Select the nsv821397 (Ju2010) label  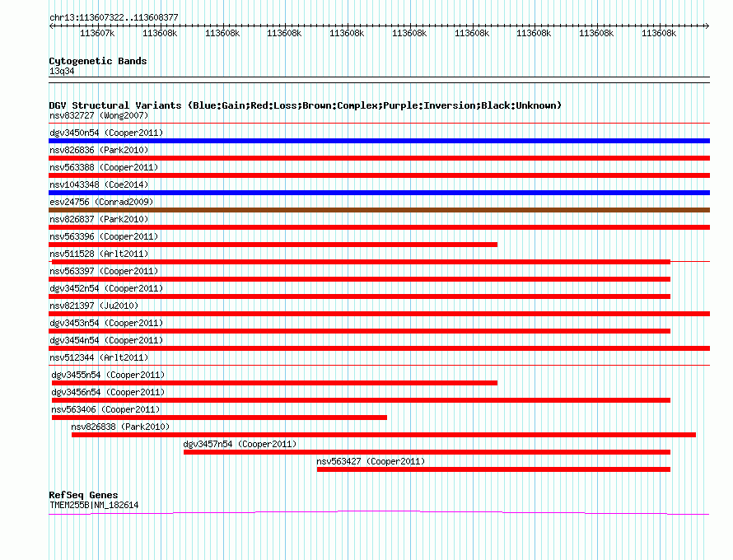point(94,306)
